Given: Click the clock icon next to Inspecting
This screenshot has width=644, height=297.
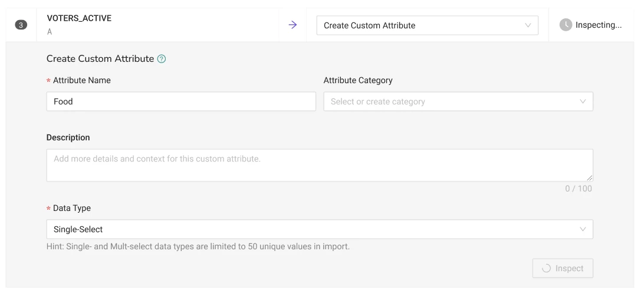Looking at the screenshot, I should click(x=566, y=25).
